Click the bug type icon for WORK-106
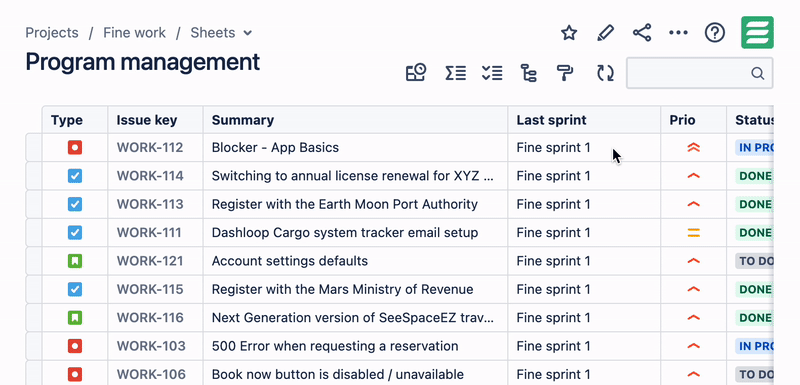Viewport: 800px width, 385px height. click(75, 374)
